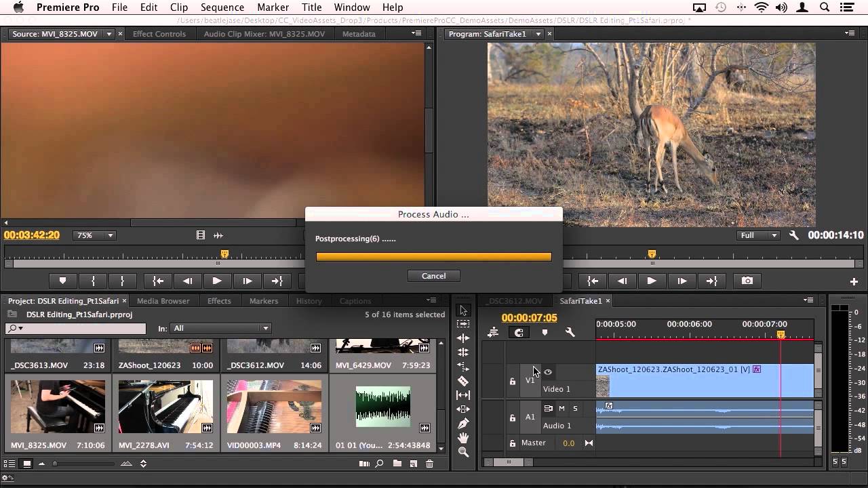Screen dimensions: 868x488
Task: Click New Item icon in Project panel
Action: pos(413,464)
